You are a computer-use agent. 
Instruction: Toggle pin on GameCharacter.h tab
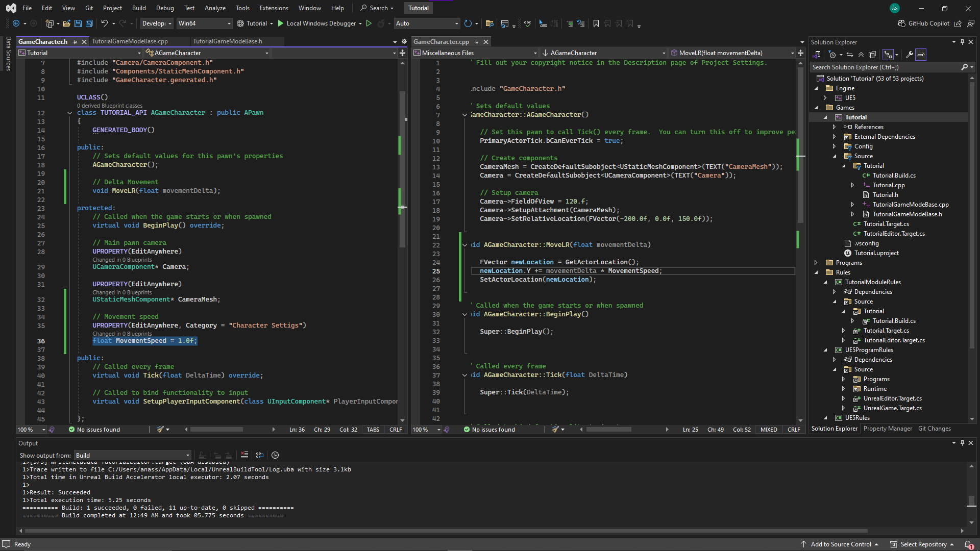75,42
